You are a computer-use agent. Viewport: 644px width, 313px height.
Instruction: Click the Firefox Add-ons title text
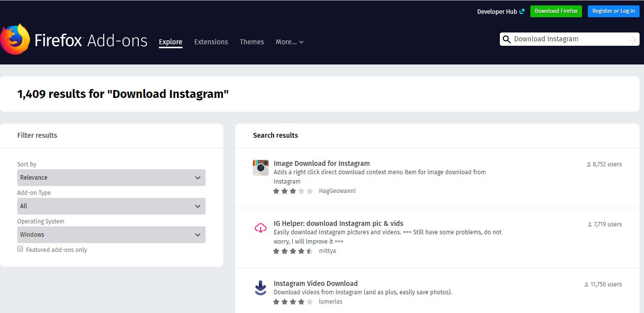pyautogui.click(x=91, y=40)
